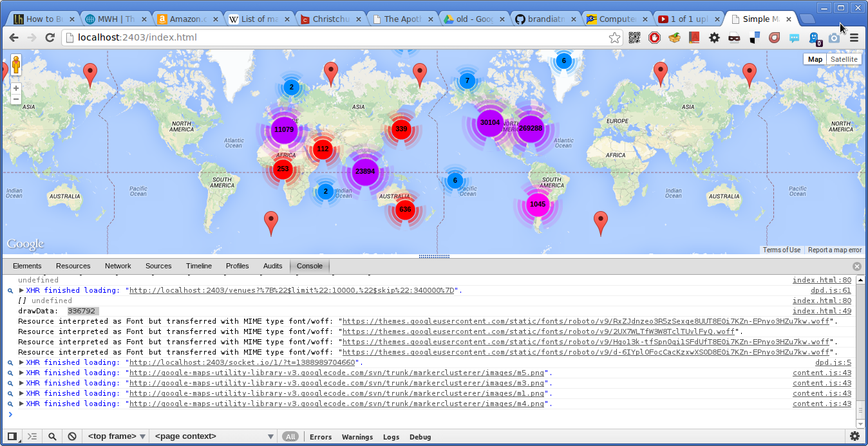Expand the m3.png XHR entry

tap(22, 383)
